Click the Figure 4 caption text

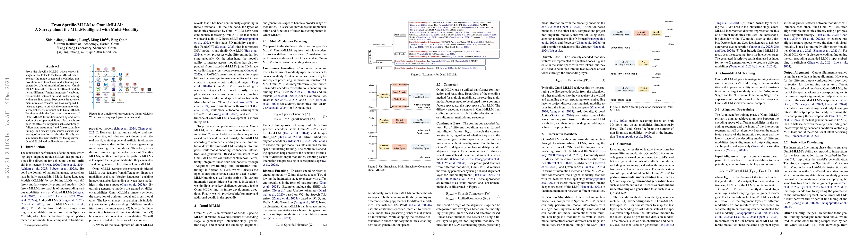[x=643, y=108]
